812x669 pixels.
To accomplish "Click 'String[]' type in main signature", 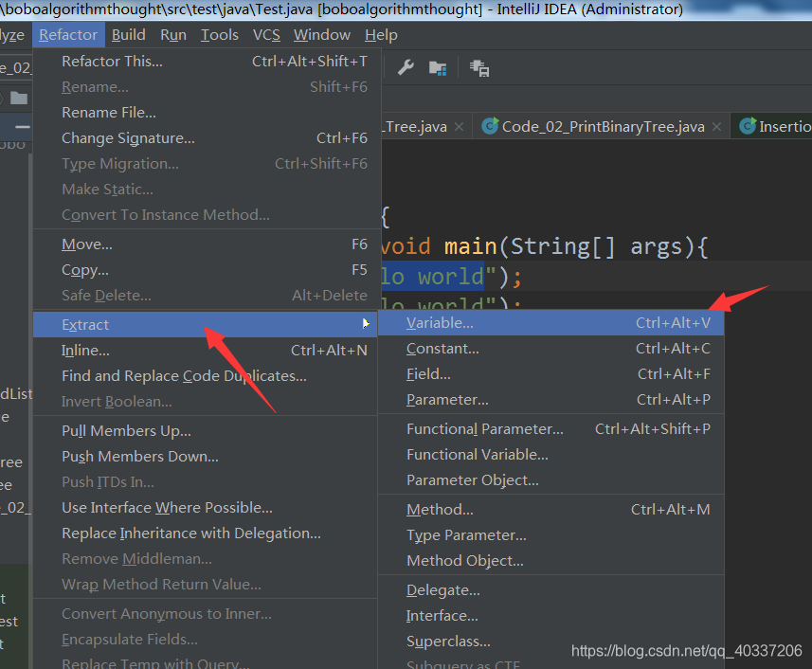I will coord(563,247).
